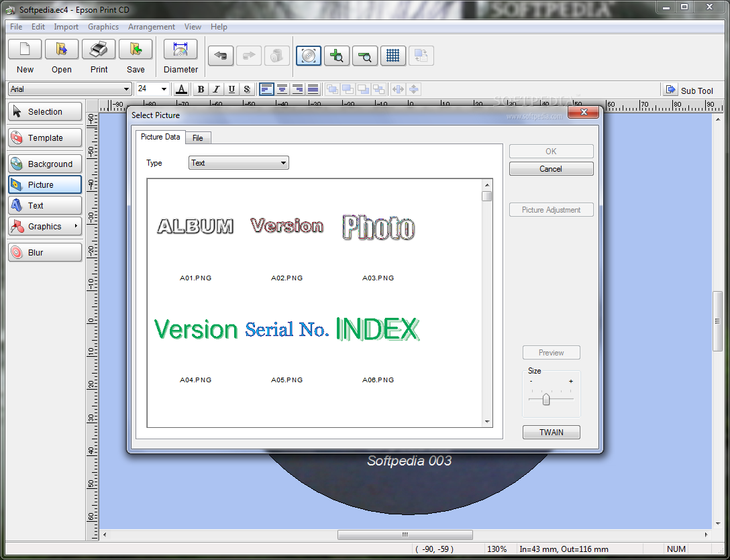
Task: Click the New document icon
Action: [25, 50]
